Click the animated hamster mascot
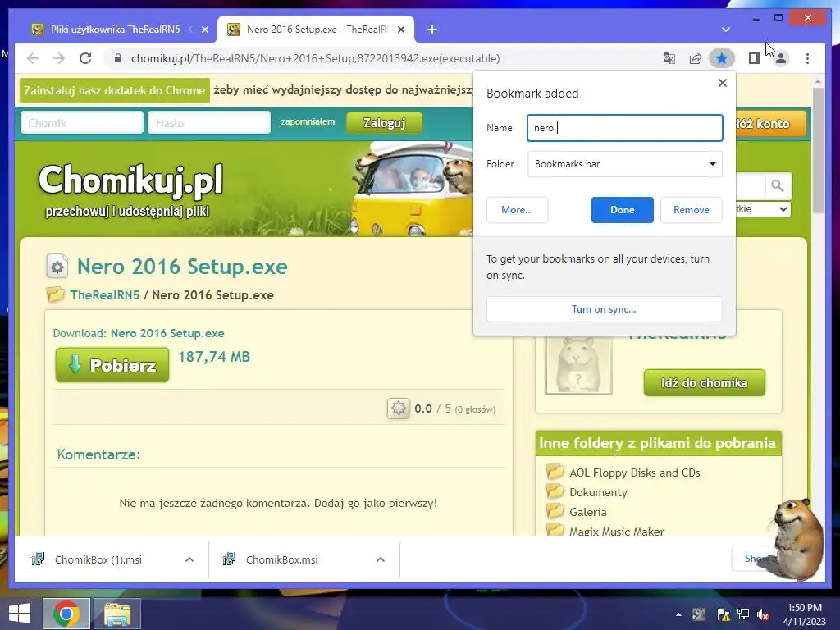Screen dimensions: 840x630 (x=797, y=538)
